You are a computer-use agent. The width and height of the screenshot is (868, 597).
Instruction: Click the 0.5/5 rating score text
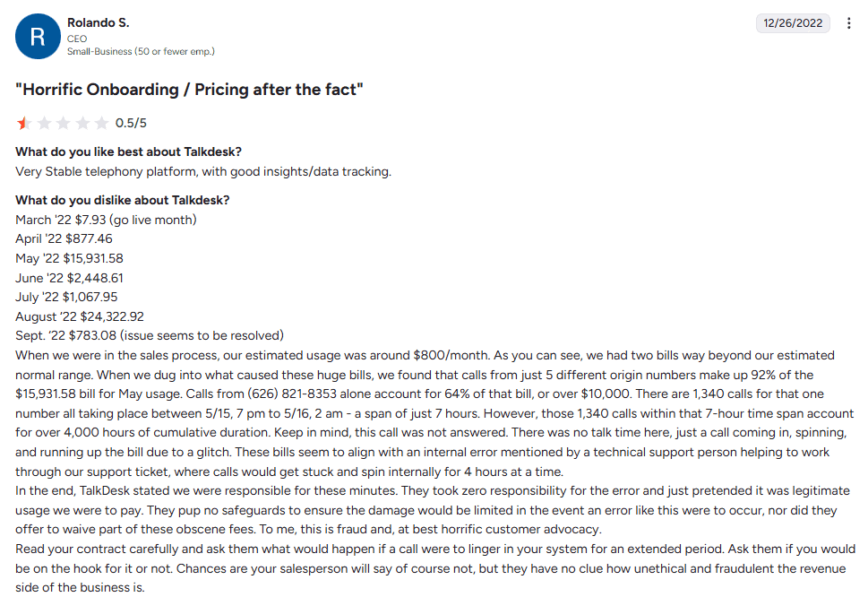click(131, 123)
